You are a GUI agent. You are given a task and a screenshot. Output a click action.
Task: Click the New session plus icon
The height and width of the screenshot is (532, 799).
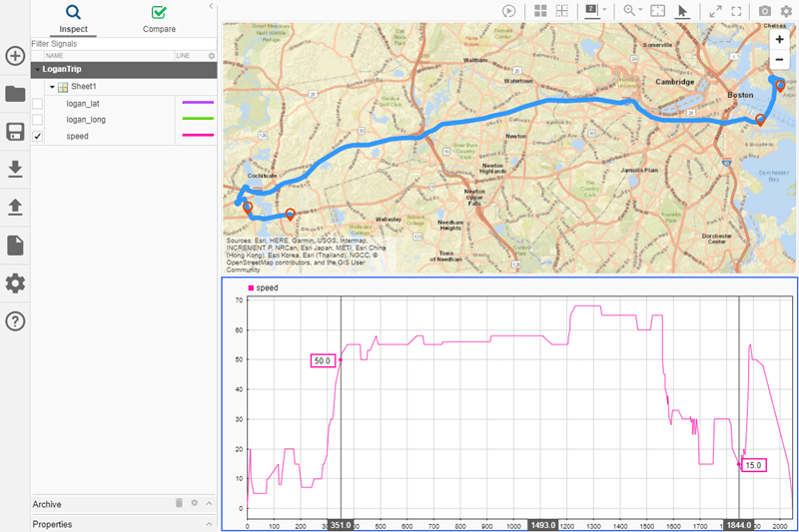[x=15, y=56]
